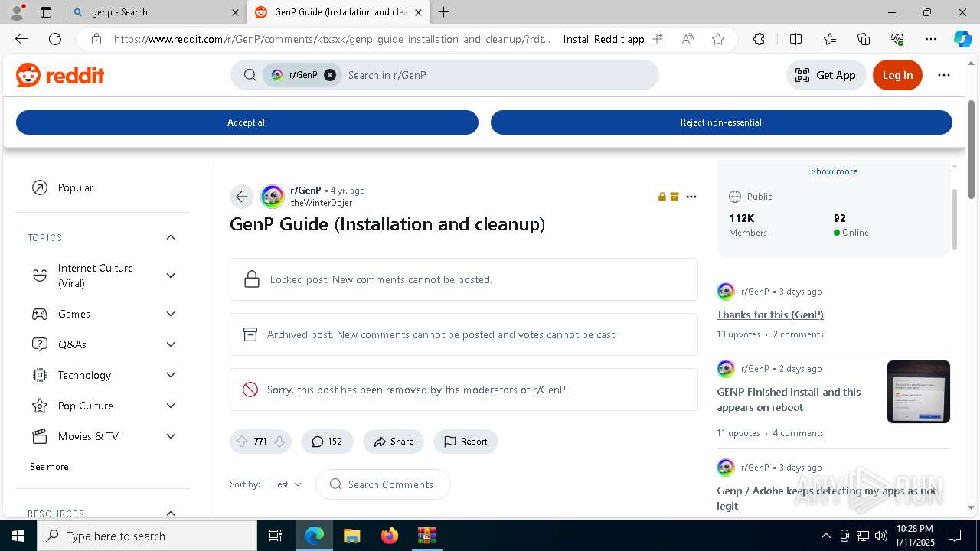This screenshot has width=980, height=551.
Task: Open the Copilot sidebar
Action: 963,39
